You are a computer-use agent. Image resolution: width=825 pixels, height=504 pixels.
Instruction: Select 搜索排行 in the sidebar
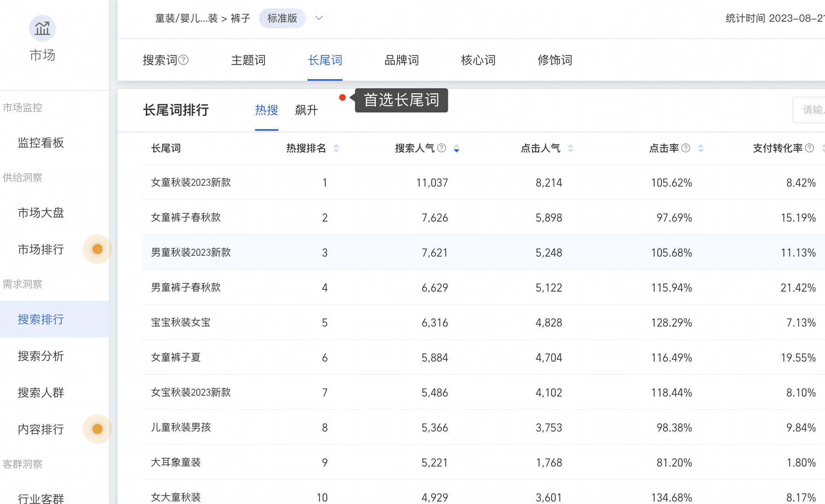[41, 319]
